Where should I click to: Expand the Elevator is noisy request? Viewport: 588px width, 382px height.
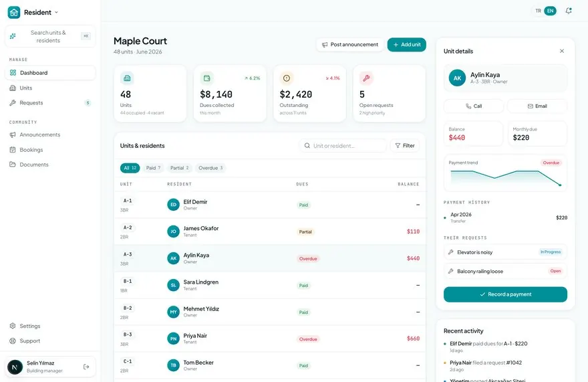pyautogui.click(x=505, y=252)
